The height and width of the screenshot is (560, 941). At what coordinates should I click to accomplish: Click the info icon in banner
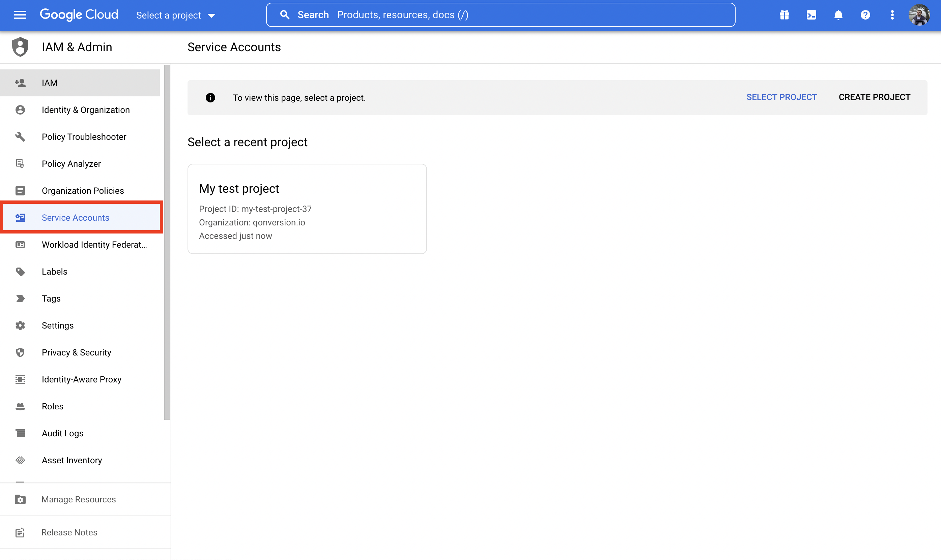[210, 98]
